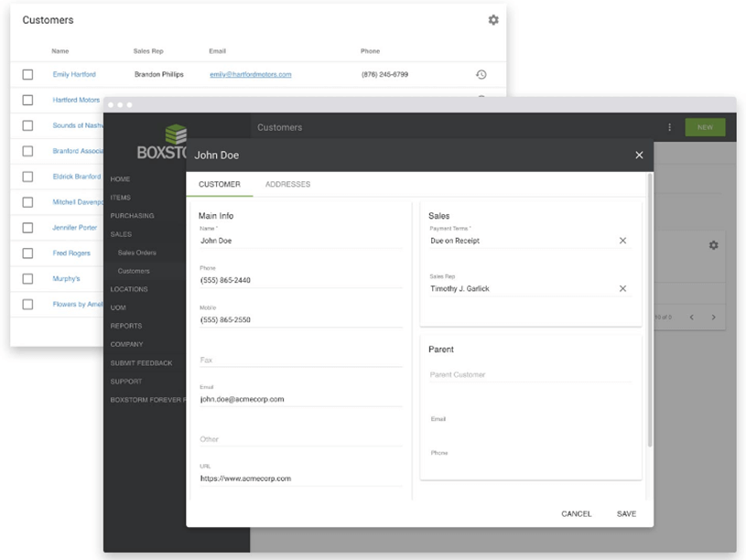The width and height of the screenshot is (746, 560).
Task: Open the three-dot overflow menu in the top bar
Action: coord(670,127)
